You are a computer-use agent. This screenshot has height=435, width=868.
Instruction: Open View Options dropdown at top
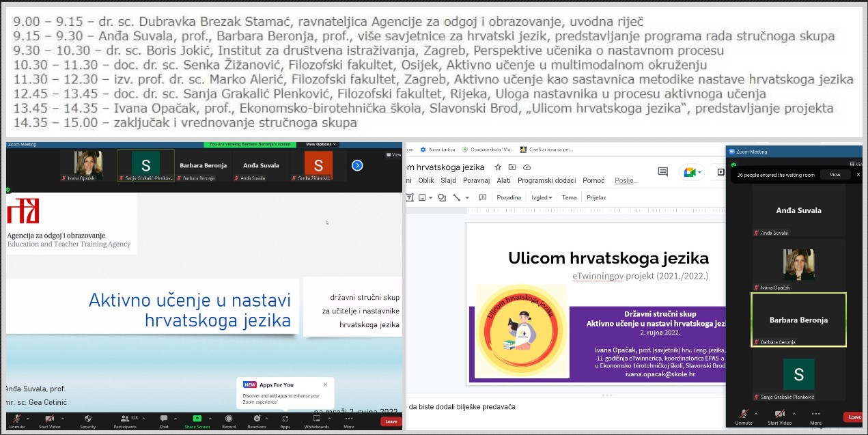click(320, 145)
